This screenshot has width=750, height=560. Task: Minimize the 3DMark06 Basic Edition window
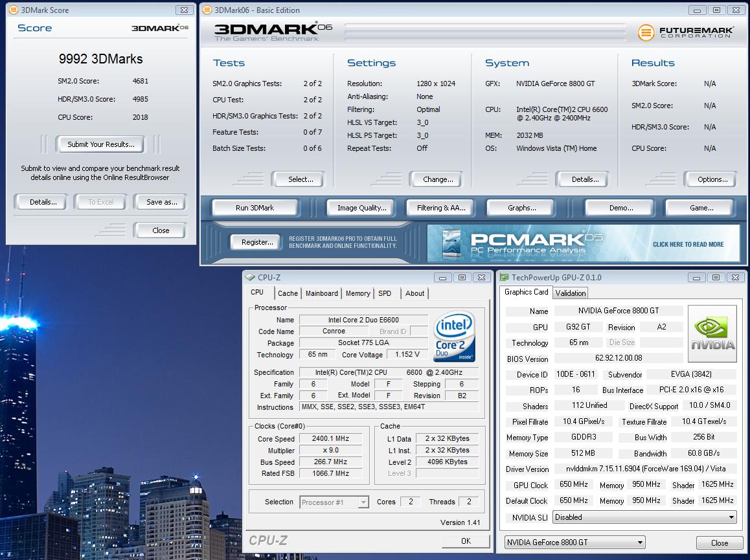[697, 10]
